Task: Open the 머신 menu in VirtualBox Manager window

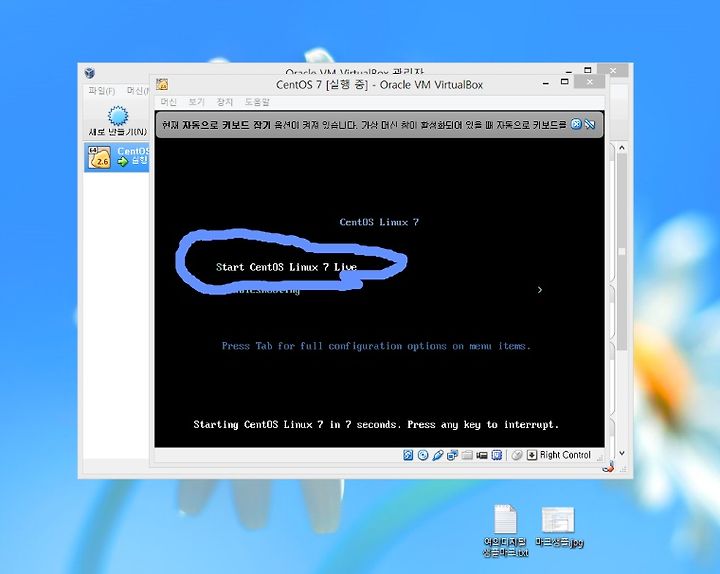Action: click(x=138, y=91)
